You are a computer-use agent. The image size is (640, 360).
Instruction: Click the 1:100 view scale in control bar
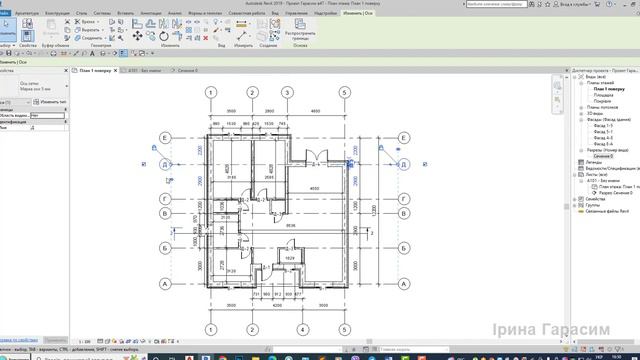click(x=84, y=341)
